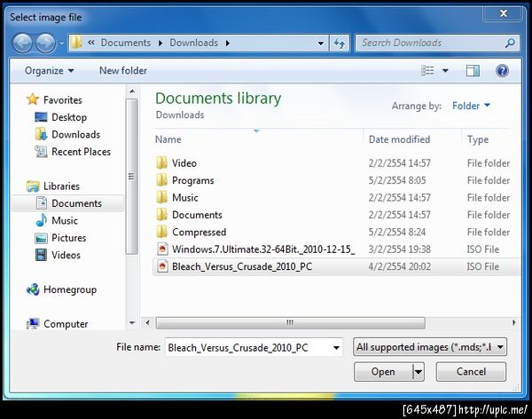This screenshot has height=419, width=532.
Task: Click the Music library note icon
Action: [x=42, y=220]
